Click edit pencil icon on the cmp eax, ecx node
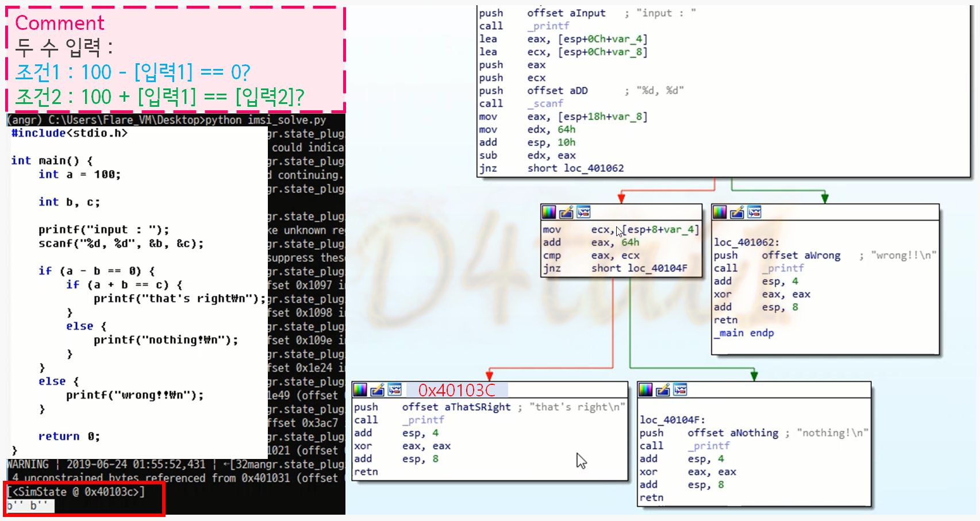The width and height of the screenshot is (980, 521). (x=567, y=213)
